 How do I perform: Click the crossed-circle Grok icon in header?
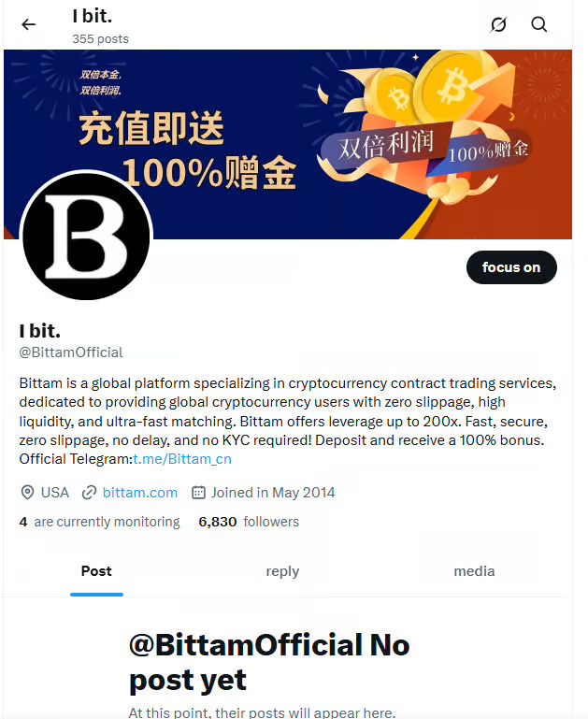click(x=498, y=24)
